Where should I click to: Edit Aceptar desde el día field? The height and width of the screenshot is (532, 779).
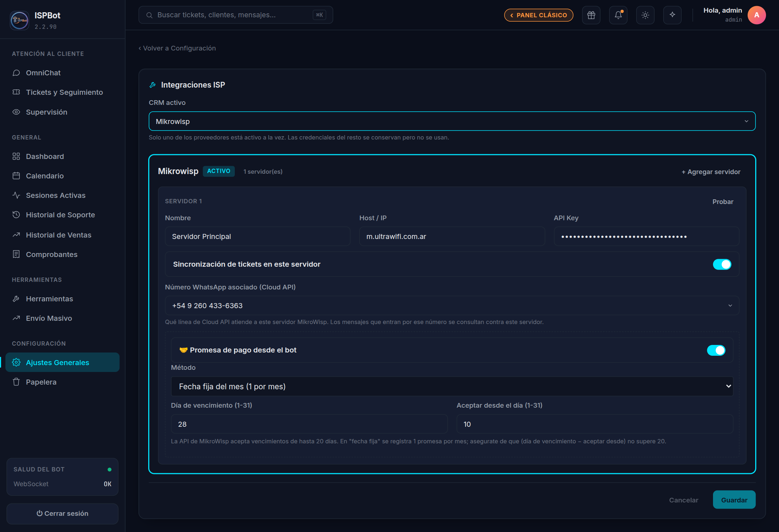pos(595,424)
